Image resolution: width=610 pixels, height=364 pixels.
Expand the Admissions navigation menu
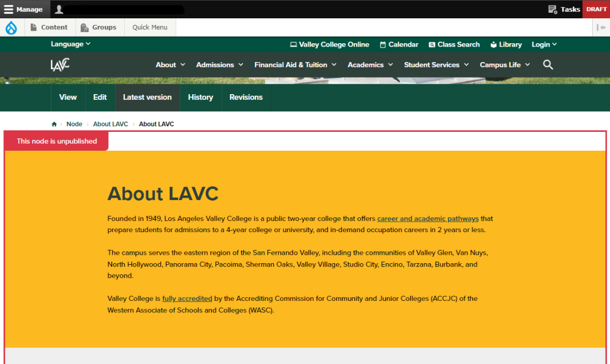220,64
